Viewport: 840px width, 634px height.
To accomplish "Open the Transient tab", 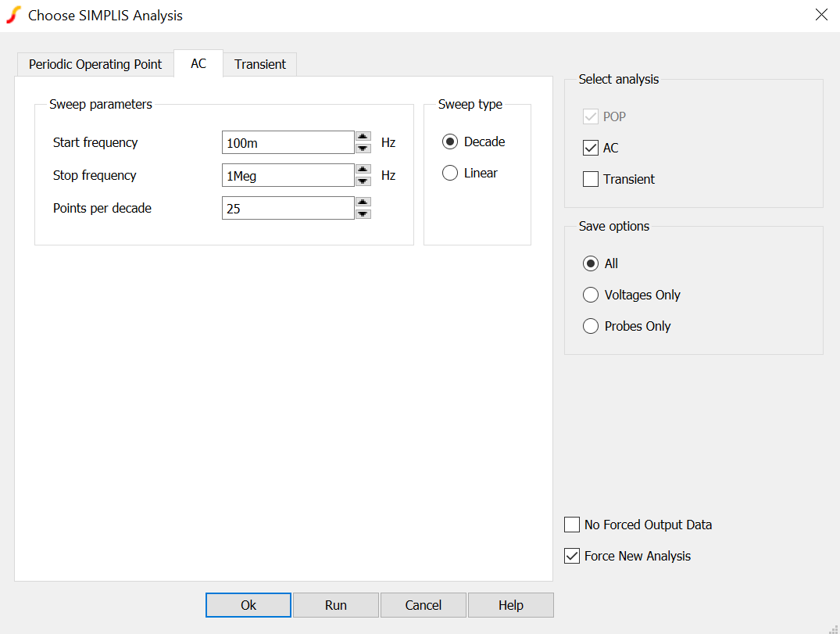I will [260, 64].
